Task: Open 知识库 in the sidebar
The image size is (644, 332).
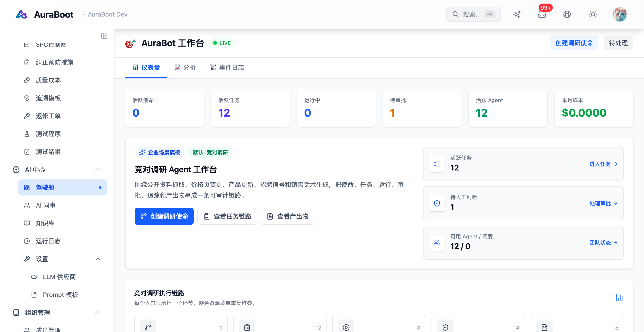Action: 63,223
